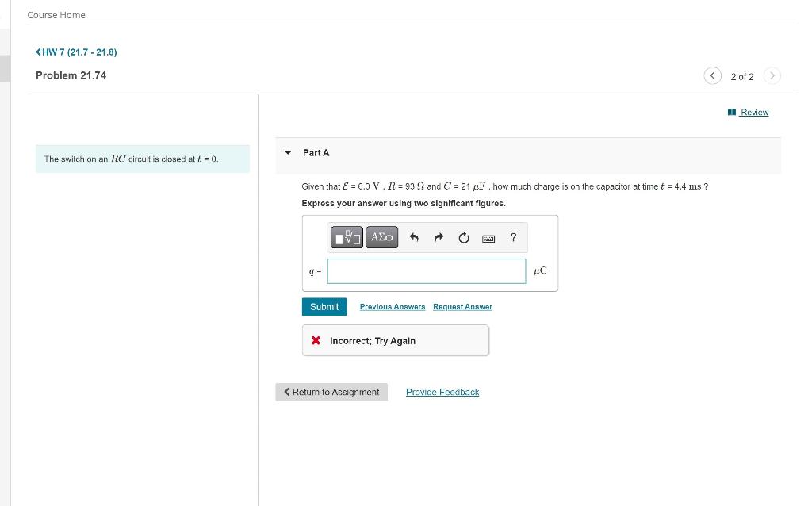Collapse the Part A section
Screen dimensions: 812x506
pos(288,153)
